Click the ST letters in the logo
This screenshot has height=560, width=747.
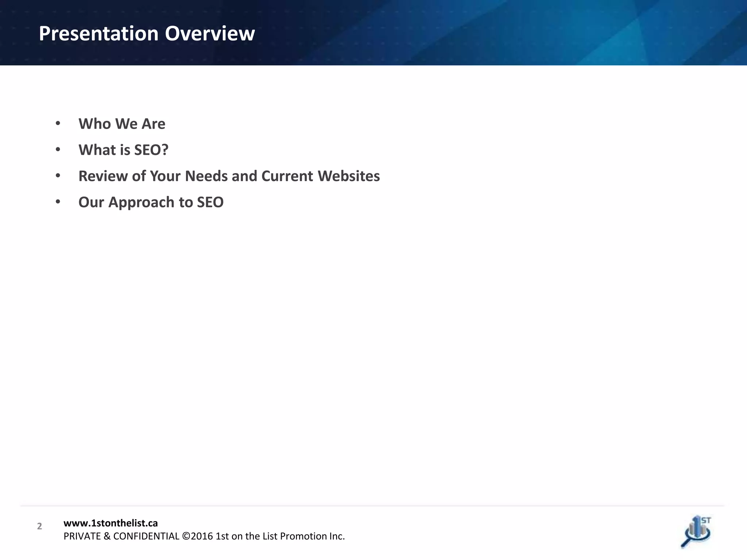706,521
